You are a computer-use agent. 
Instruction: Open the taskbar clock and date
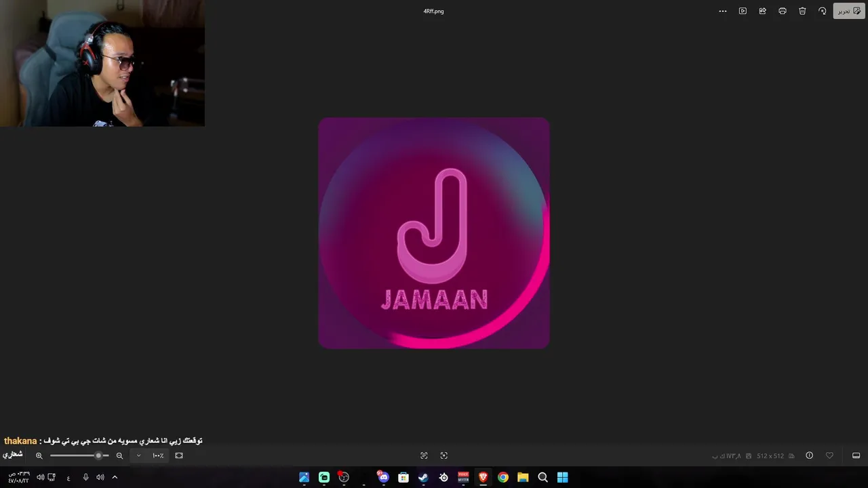pyautogui.click(x=18, y=477)
